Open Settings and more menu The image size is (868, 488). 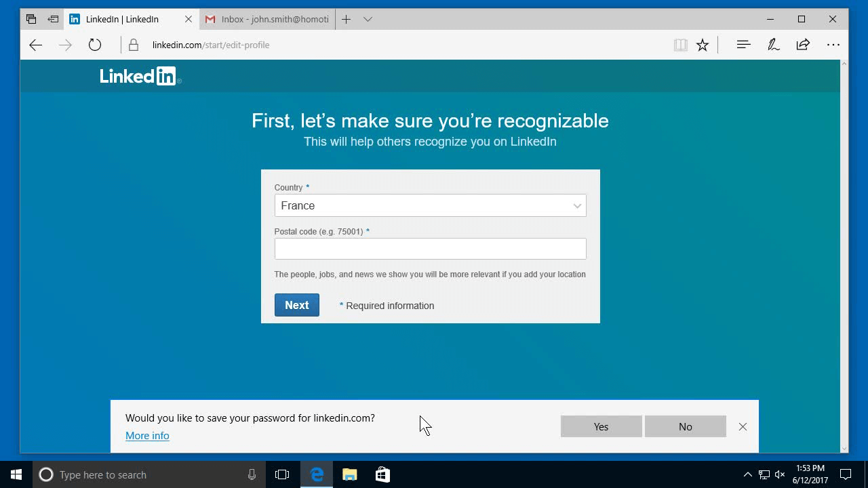pos(833,45)
